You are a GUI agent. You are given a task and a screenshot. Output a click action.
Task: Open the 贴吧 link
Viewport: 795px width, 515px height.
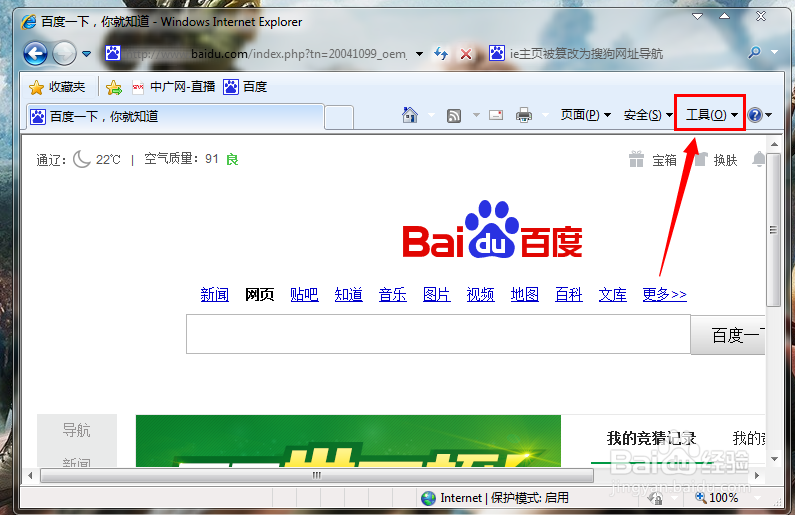coord(304,295)
